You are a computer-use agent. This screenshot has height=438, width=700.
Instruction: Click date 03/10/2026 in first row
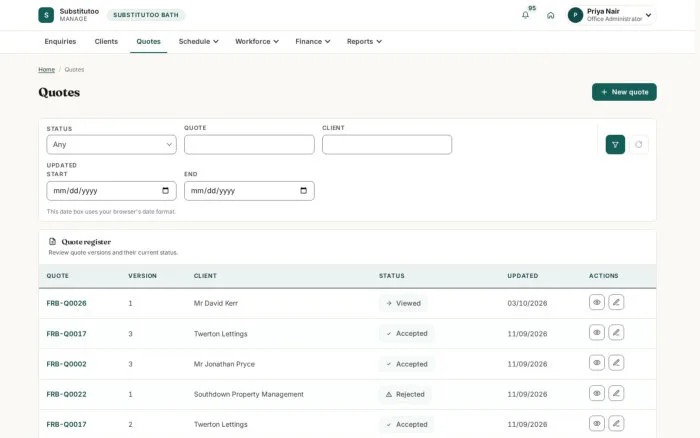[527, 303]
